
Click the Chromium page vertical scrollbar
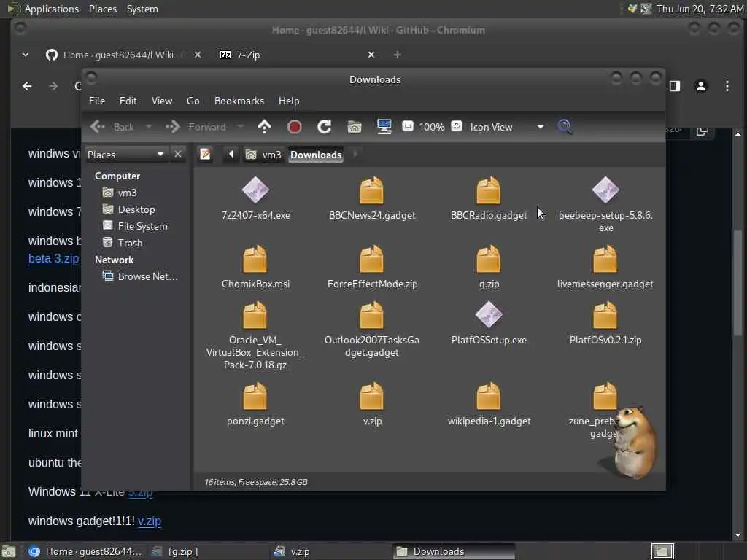pos(738,283)
